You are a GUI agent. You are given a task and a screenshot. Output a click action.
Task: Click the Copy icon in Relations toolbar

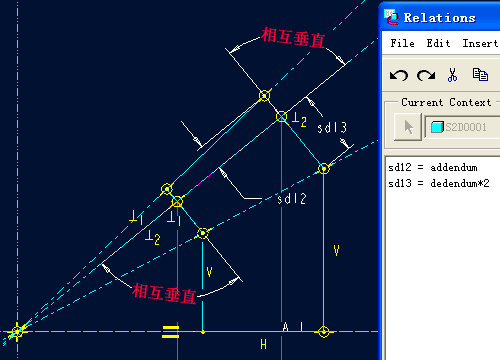coord(480,75)
